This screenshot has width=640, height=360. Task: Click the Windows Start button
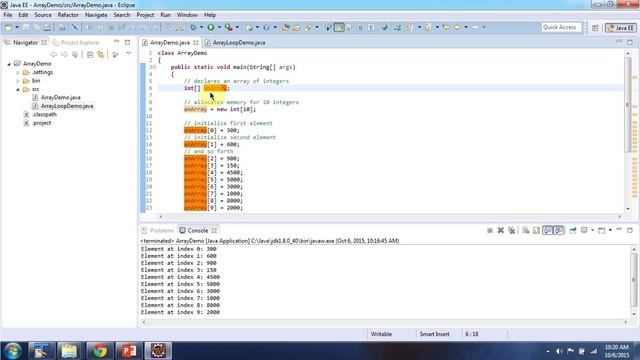point(12,351)
